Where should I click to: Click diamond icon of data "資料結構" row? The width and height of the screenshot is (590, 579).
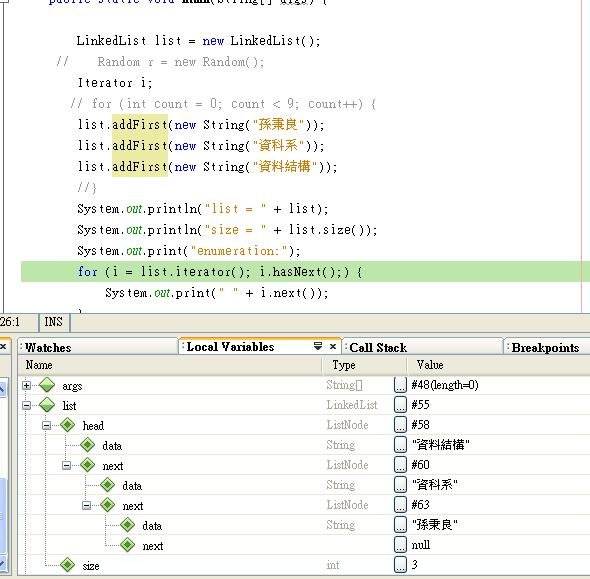pyautogui.click(x=87, y=445)
